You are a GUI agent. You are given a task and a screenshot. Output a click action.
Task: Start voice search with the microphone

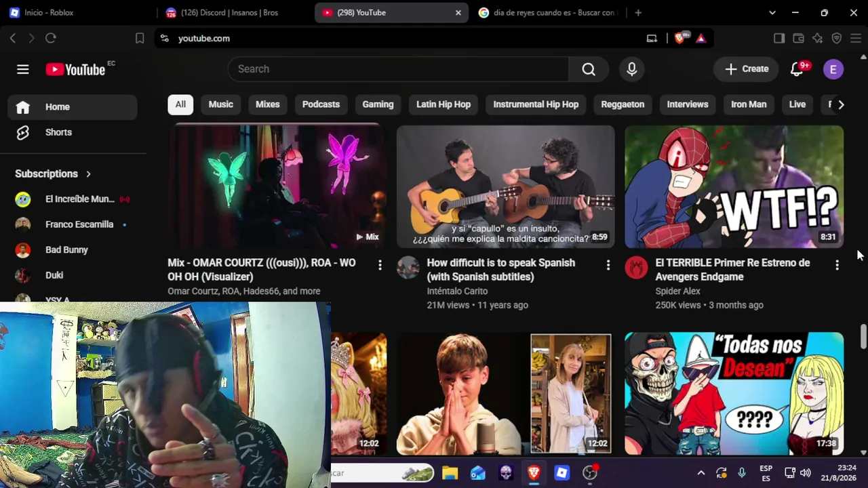(632, 69)
